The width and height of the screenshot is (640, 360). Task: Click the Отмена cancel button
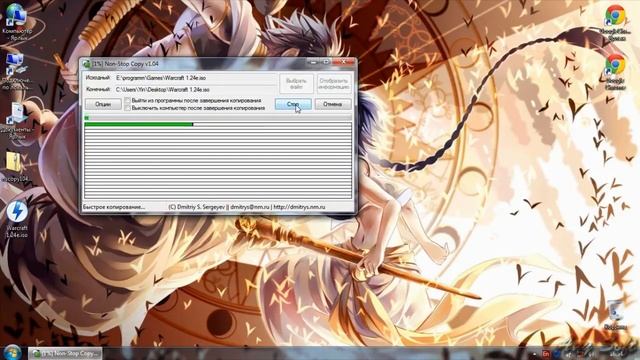coord(333,104)
